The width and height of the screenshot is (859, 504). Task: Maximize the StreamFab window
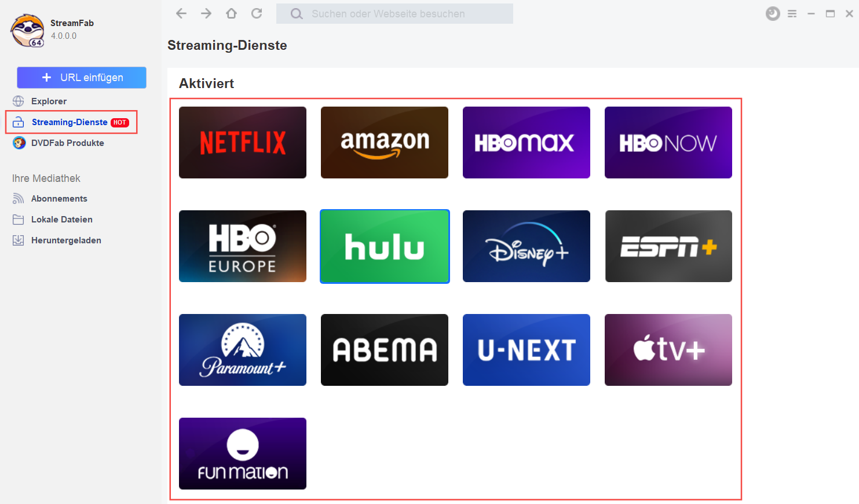830,14
